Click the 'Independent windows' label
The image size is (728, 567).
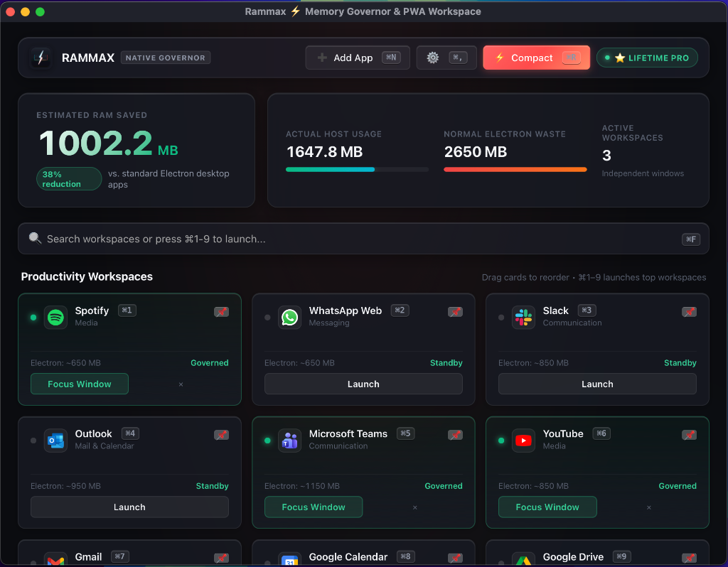(x=643, y=173)
